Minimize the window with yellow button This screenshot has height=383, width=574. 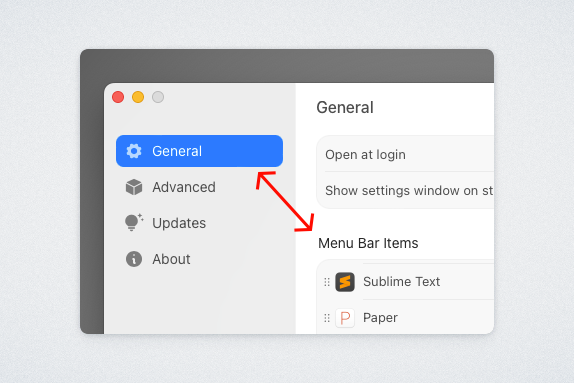point(138,97)
